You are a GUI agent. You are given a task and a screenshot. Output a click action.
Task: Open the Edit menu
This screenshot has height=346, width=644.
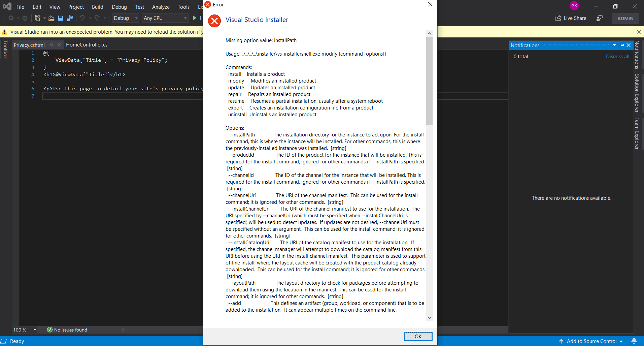pos(37,7)
